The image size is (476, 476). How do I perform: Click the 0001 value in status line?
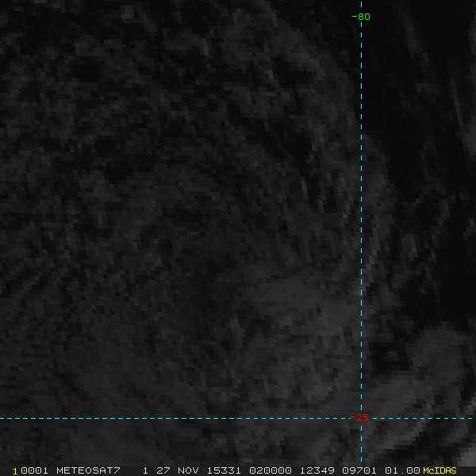[35, 470]
